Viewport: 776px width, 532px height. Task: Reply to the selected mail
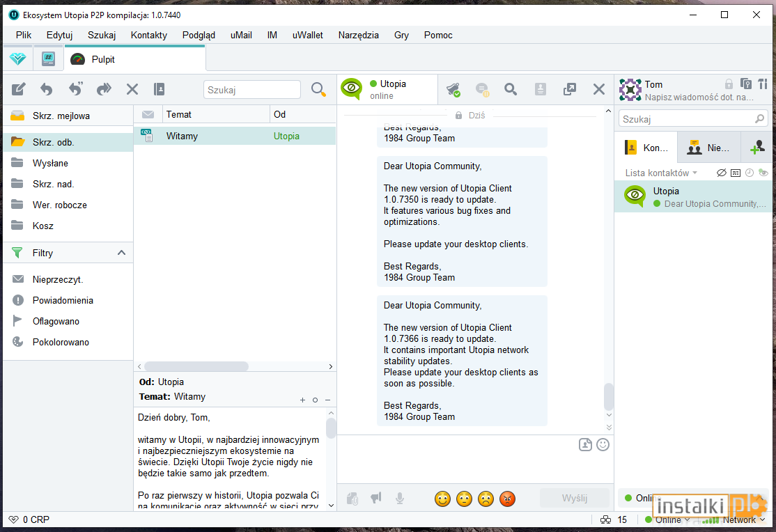tap(47, 89)
